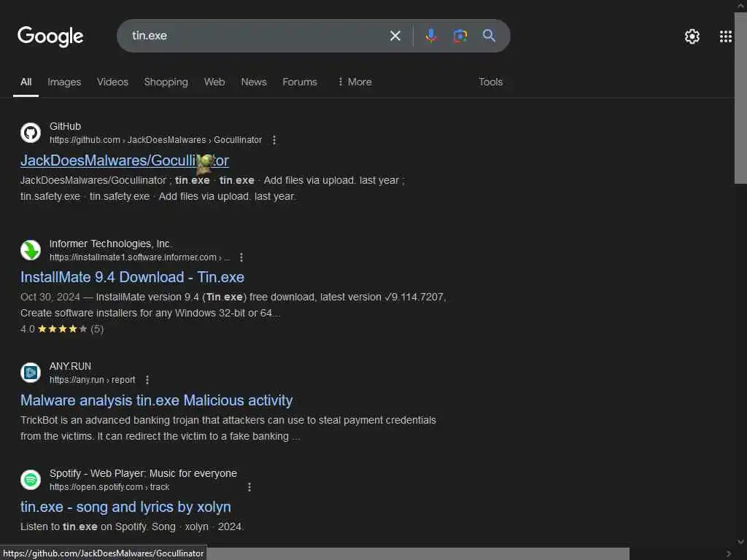
Task: Click the any.run › report URL
Action: (93, 379)
